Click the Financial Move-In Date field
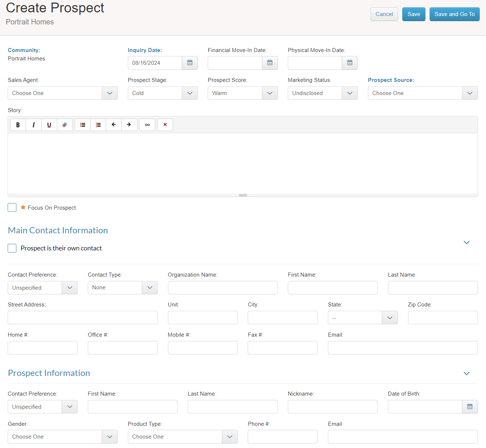The height and width of the screenshot is (448, 486). [235, 63]
